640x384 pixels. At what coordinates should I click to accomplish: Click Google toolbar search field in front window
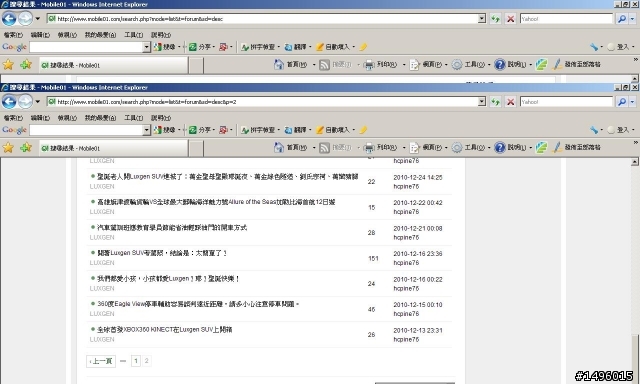point(86,130)
